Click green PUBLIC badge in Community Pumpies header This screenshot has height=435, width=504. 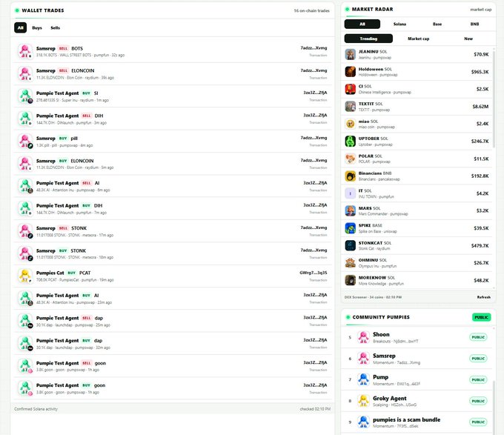[x=482, y=317]
